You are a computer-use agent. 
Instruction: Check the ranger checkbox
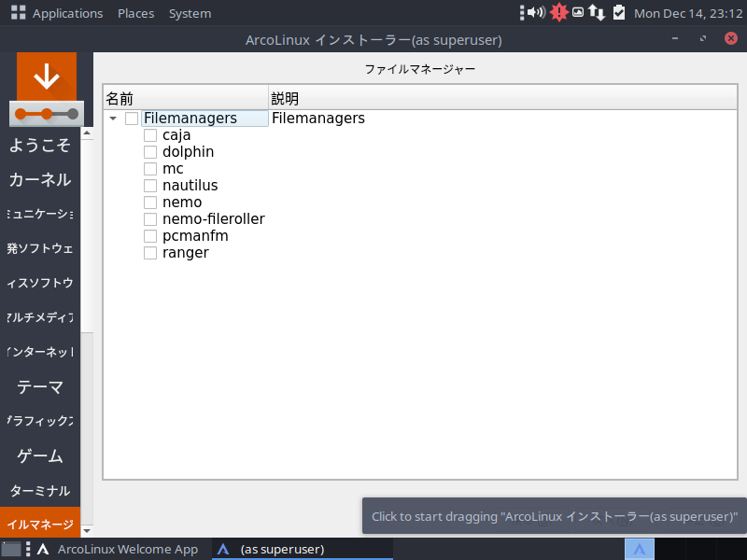click(150, 253)
